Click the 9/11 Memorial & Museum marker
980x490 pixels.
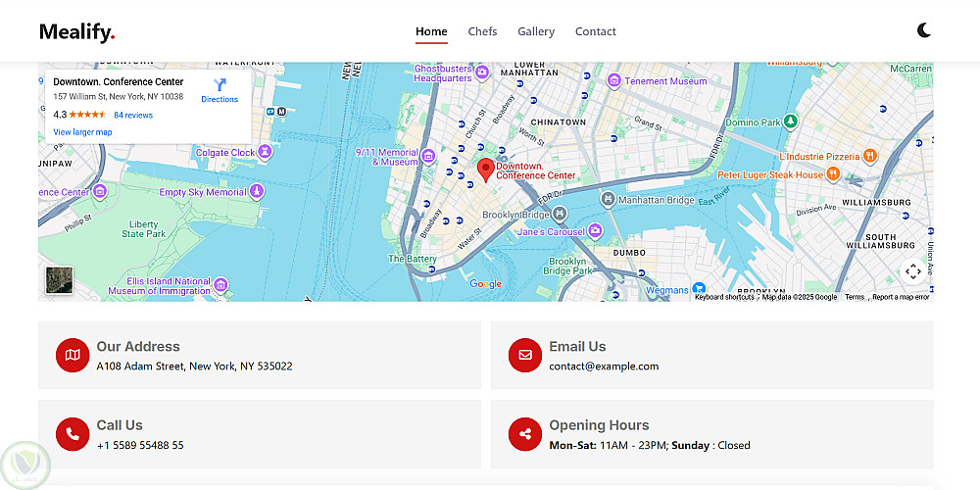(428, 155)
